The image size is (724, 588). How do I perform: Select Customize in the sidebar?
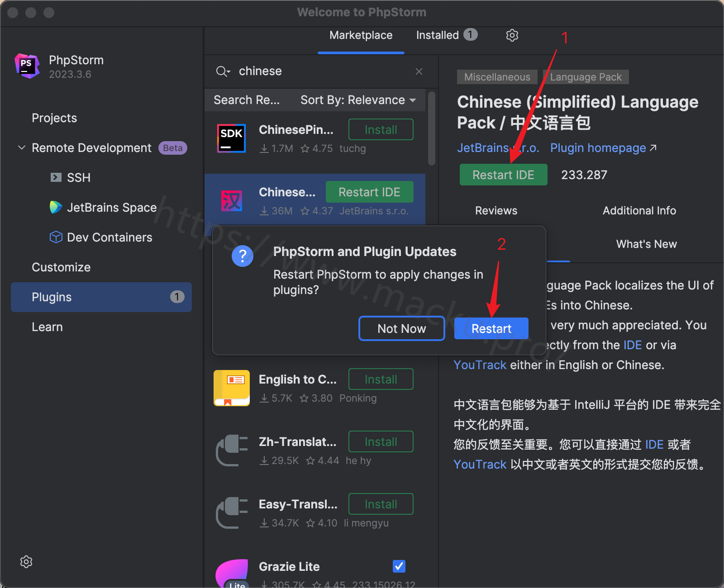coord(61,267)
